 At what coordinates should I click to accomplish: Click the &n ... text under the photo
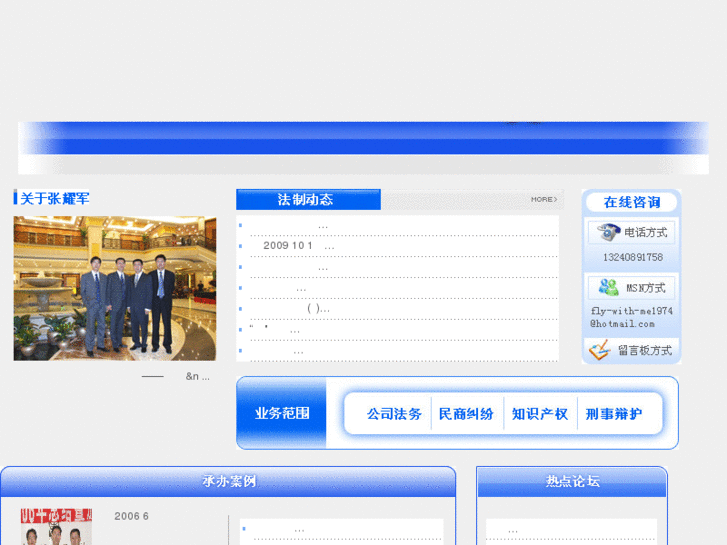coord(198,377)
